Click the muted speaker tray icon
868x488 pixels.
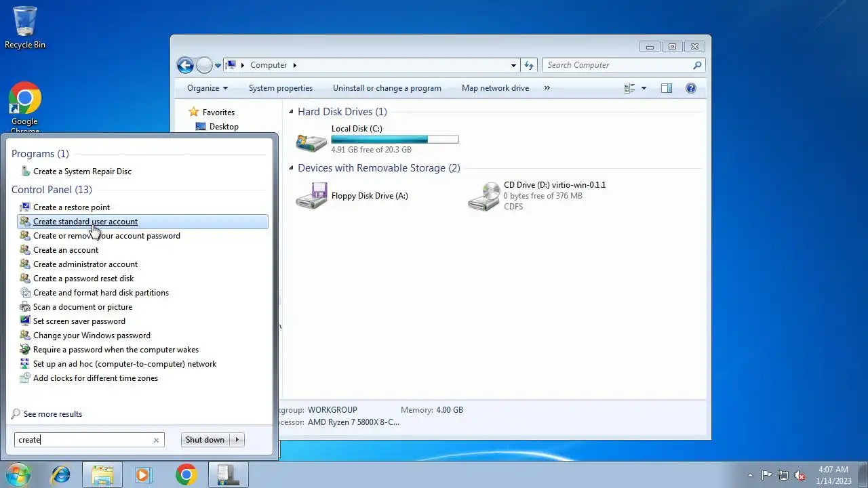pos(800,475)
